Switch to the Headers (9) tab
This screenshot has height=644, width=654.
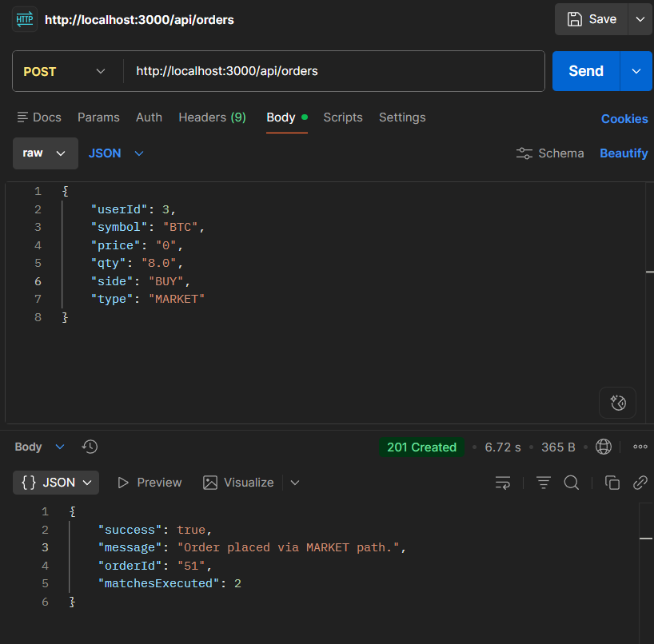[213, 117]
